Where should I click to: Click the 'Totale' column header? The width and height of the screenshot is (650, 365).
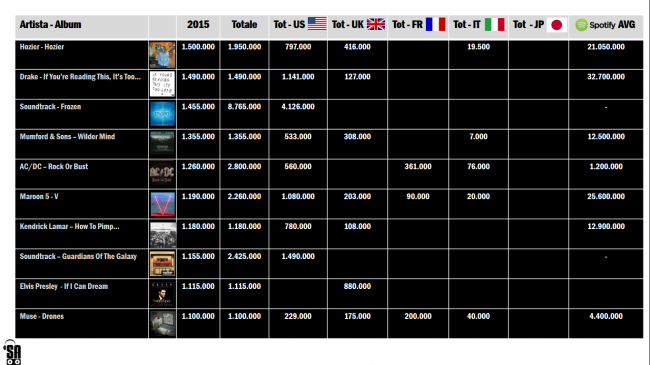(x=244, y=24)
